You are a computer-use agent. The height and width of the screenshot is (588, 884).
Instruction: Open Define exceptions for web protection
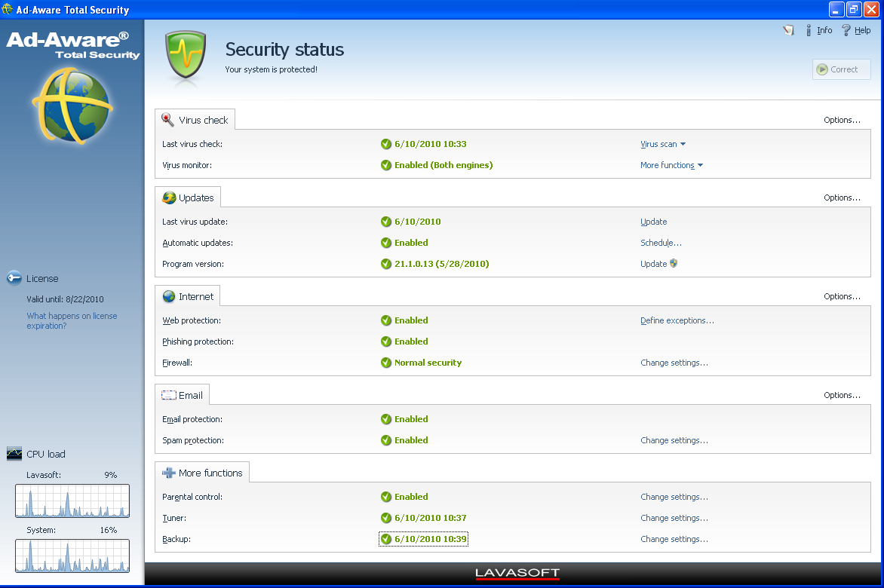677,320
